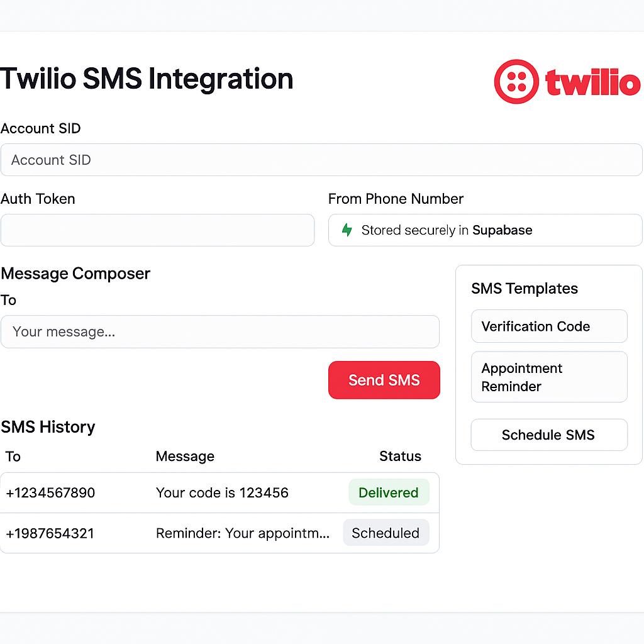Click the "Your message..." text field
The height and width of the screenshot is (644, 644).
point(219,331)
